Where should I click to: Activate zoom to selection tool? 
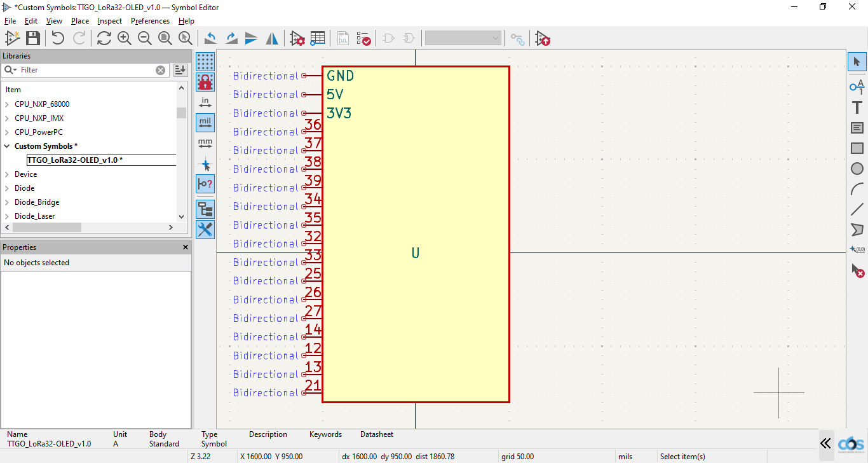click(x=185, y=38)
